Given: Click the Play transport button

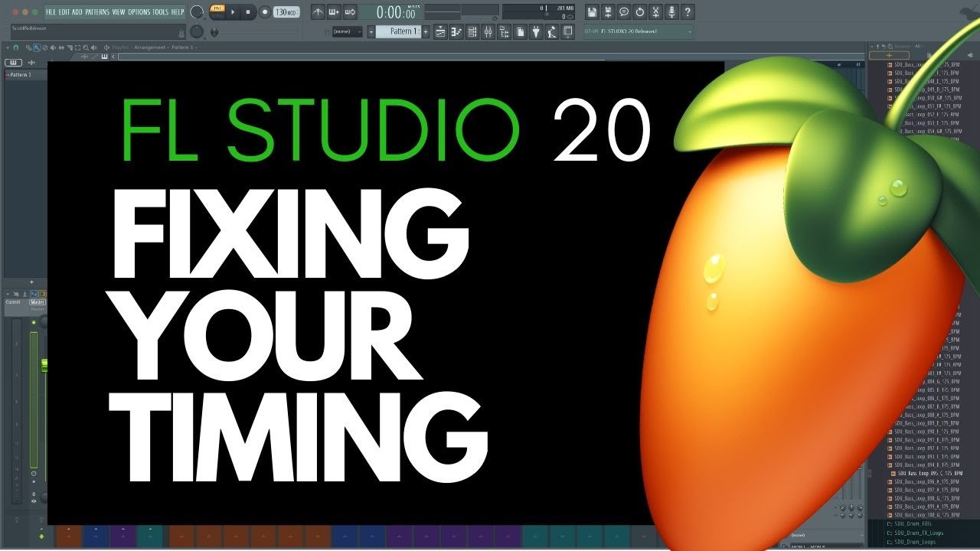Looking at the screenshot, I should [233, 12].
